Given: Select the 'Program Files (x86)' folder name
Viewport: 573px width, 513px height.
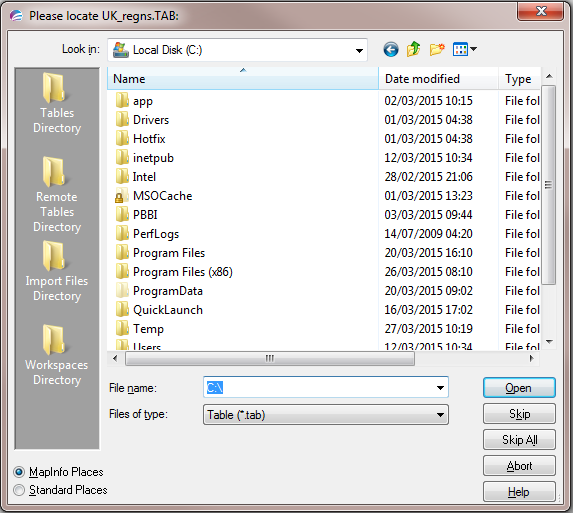Looking at the screenshot, I should (183, 272).
